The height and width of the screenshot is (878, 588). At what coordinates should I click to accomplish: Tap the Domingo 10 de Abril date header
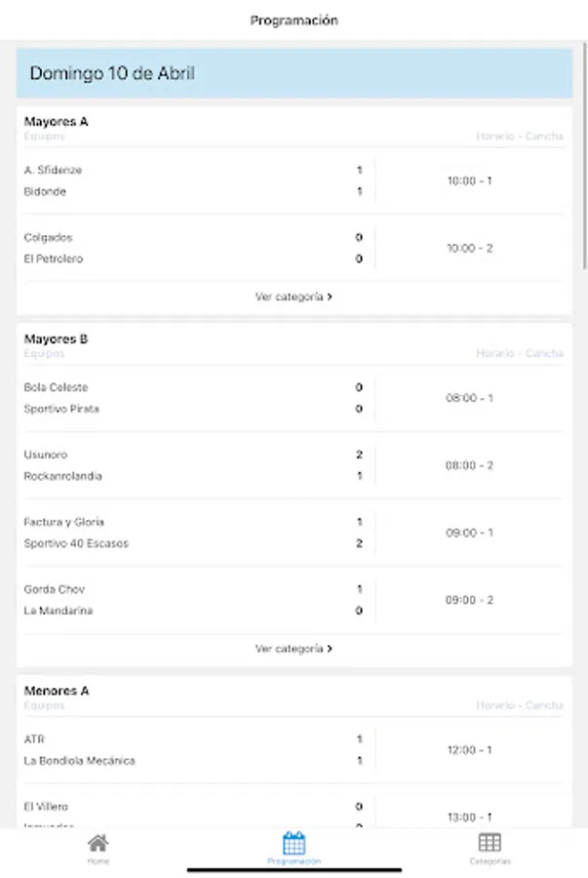[x=294, y=73]
